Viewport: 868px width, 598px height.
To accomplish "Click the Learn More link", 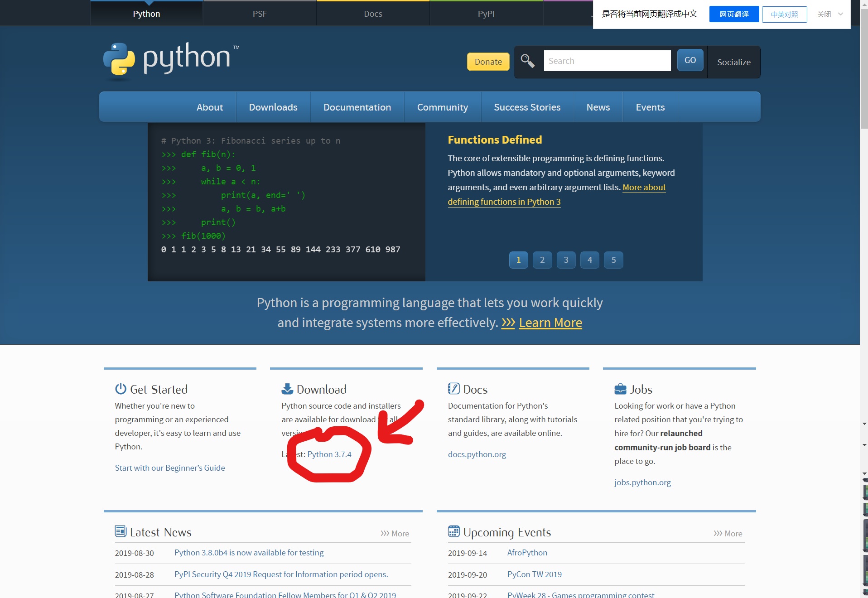I will click(x=550, y=323).
